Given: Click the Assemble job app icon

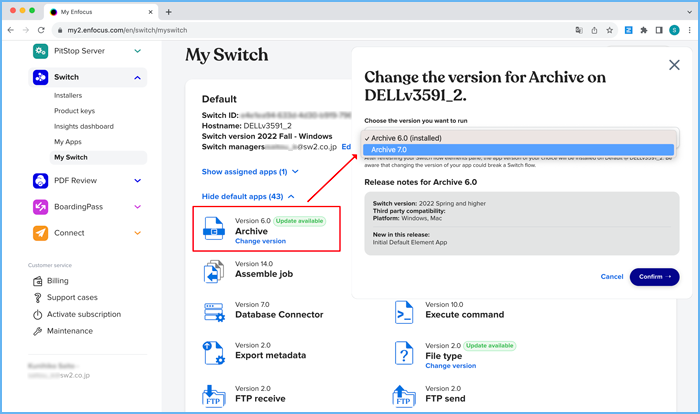Looking at the screenshot, I should [x=214, y=272].
